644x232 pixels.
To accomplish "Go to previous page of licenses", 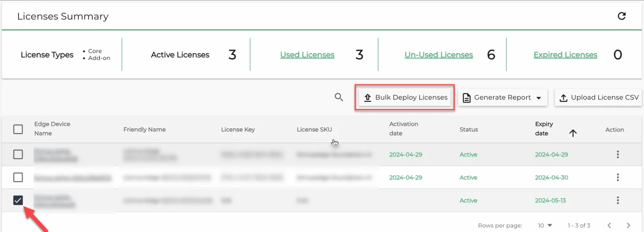I will tap(609, 226).
